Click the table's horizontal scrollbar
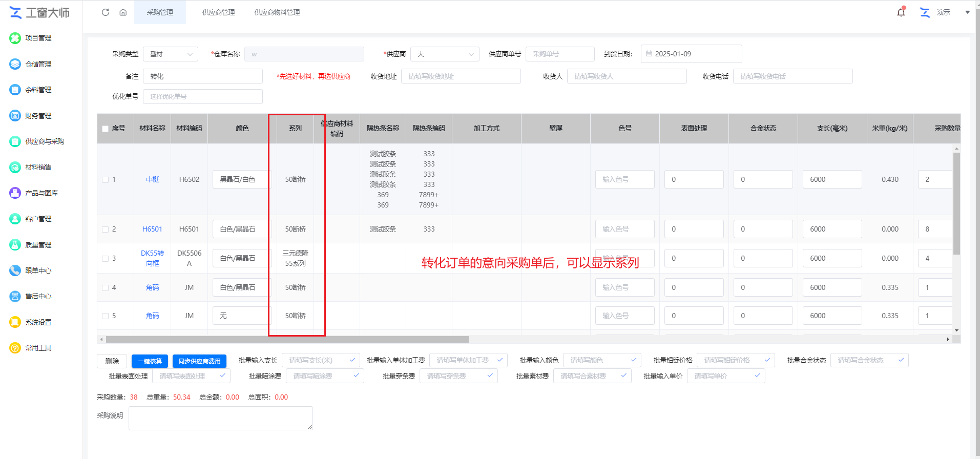The height and width of the screenshot is (459, 980). coord(287,340)
